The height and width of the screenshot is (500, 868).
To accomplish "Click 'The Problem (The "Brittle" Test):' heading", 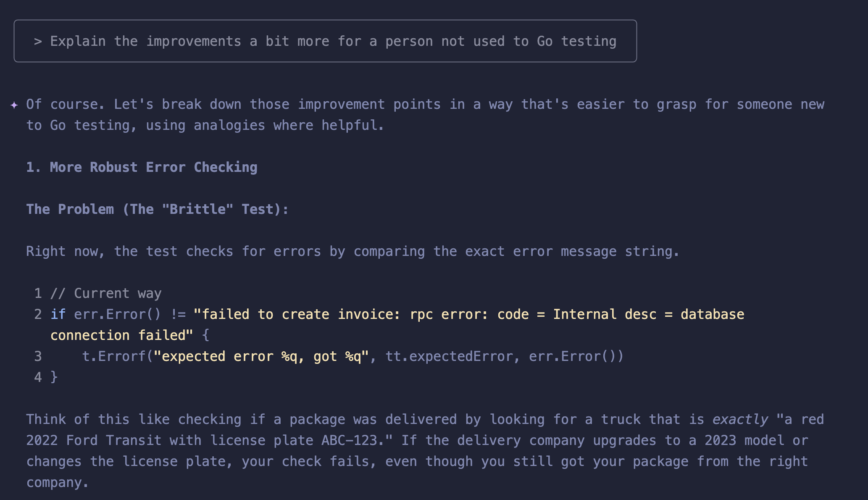I will click(x=158, y=209).
